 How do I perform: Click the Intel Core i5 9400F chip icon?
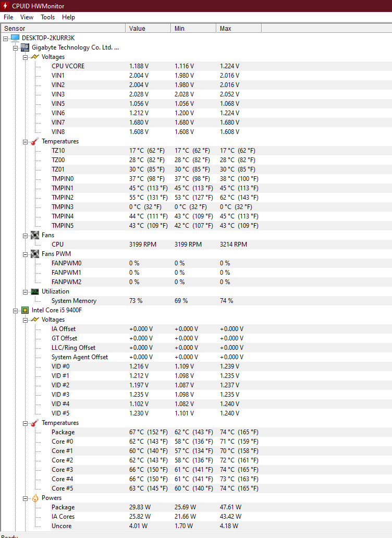tap(25, 310)
